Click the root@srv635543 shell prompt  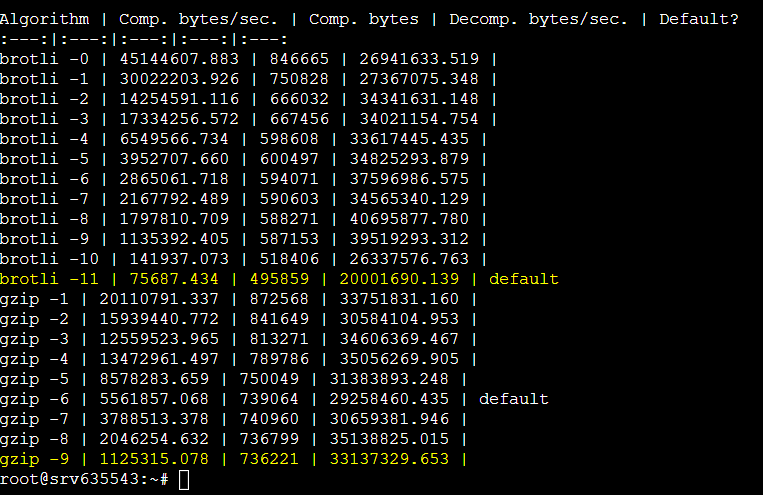tap(84, 479)
